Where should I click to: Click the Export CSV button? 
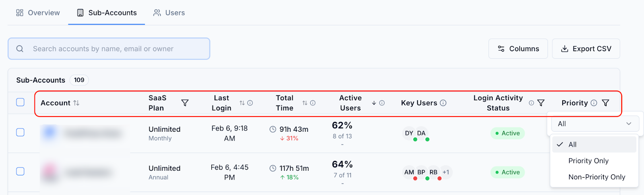586,49
